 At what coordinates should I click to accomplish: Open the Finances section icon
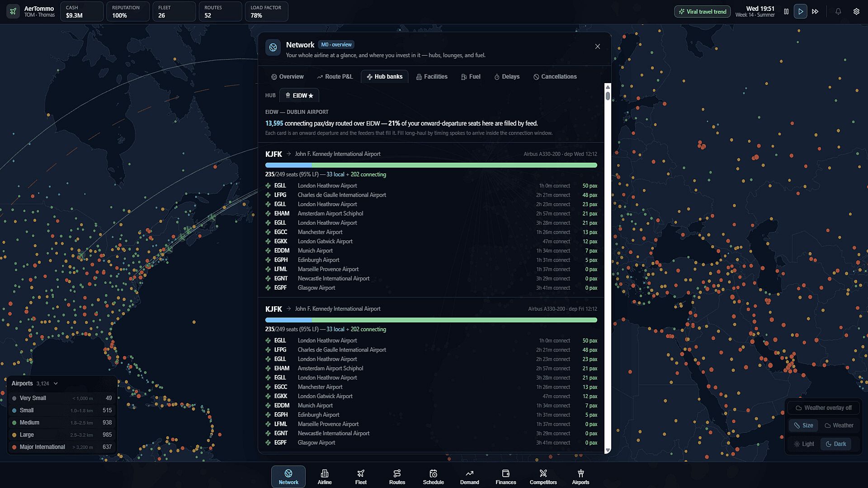pyautogui.click(x=505, y=473)
